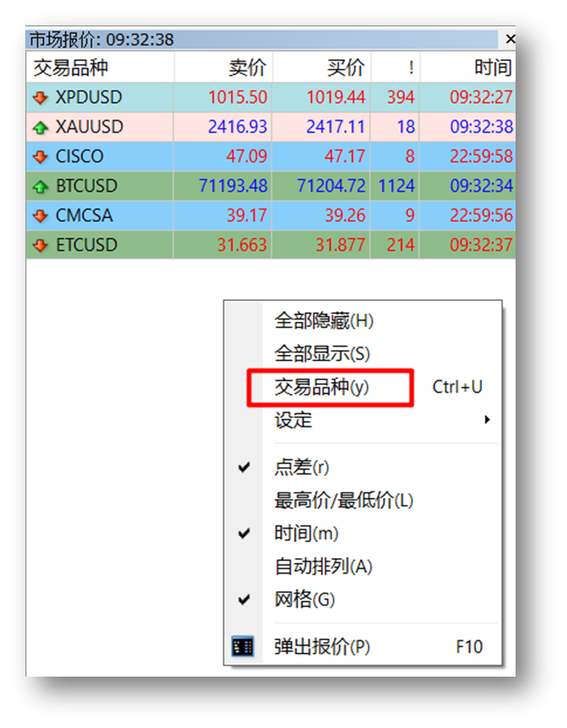This screenshot has height=728, width=567.
Task: Click XAUUSD ask price 2417.11
Action: (336, 127)
